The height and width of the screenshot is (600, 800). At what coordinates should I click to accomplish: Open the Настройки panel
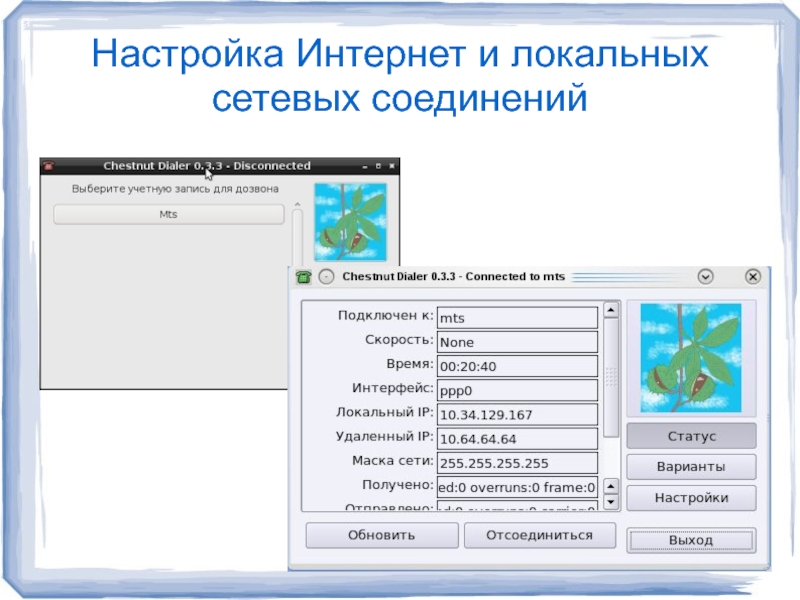[x=691, y=497]
